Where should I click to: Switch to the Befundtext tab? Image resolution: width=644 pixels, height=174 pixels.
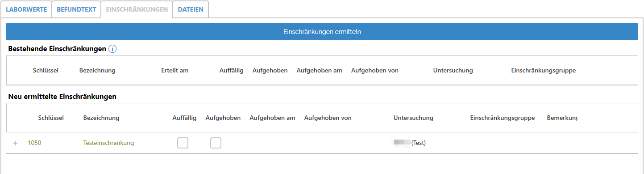click(76, 9)
